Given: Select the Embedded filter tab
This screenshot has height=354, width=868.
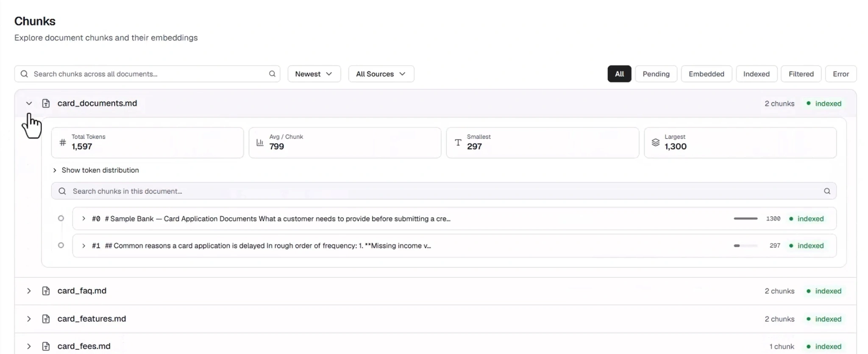Looking at the screenshot, I should coord(706,74).
